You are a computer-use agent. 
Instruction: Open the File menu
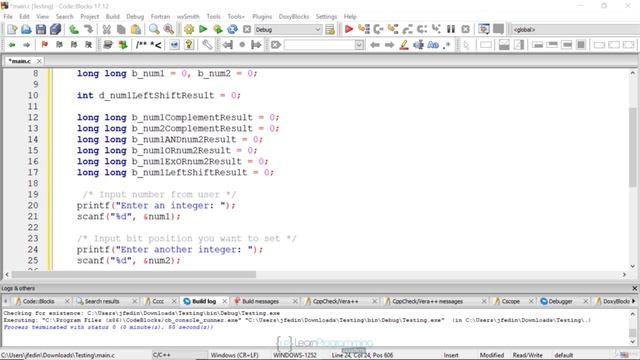[x=8, y=16]
